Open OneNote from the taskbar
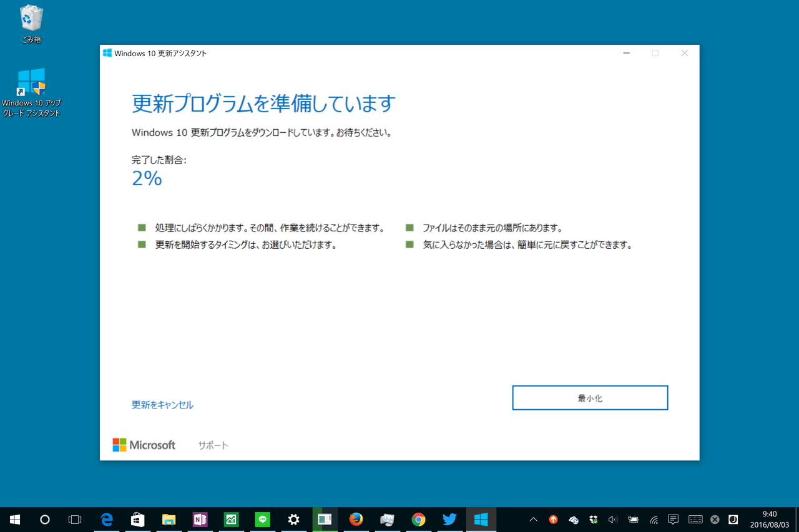The height and width of the screenshot is (532, 799). (200, 519)
